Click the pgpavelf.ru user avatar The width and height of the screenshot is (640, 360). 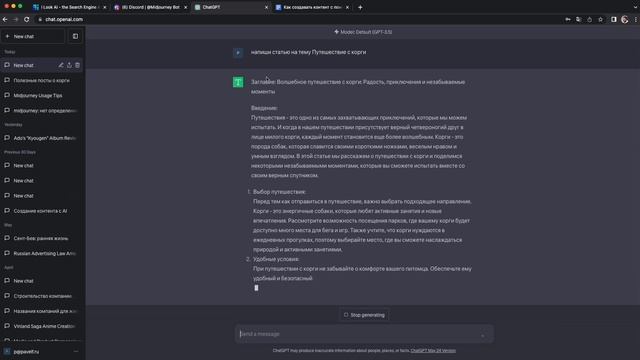pyautogui.click(x=7, y=351)
